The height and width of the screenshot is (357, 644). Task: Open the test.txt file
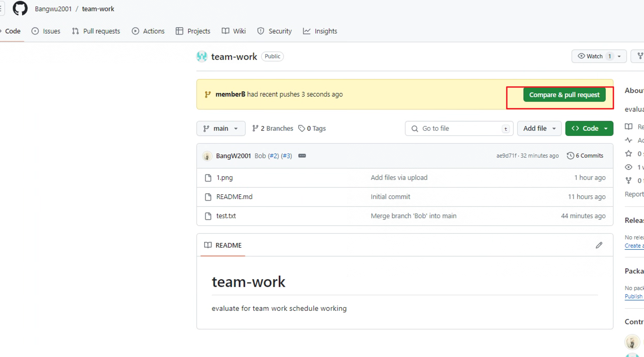coord(226,216)
